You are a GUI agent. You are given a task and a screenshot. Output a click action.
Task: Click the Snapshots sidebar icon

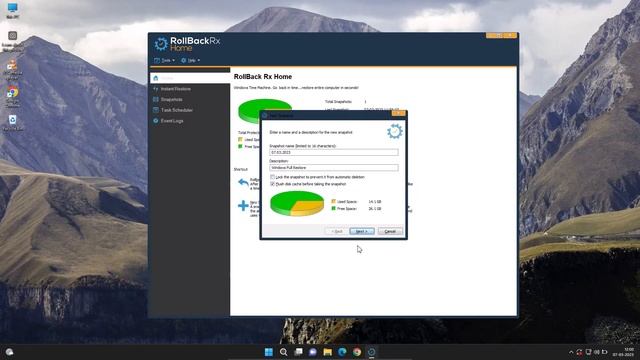[156, 100]
